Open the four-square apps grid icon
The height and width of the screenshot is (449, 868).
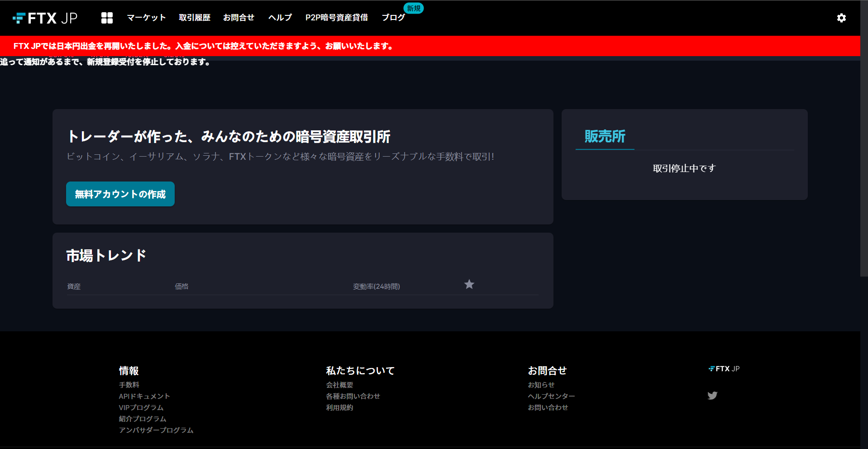pyautogui.click(x=107, y=18)
